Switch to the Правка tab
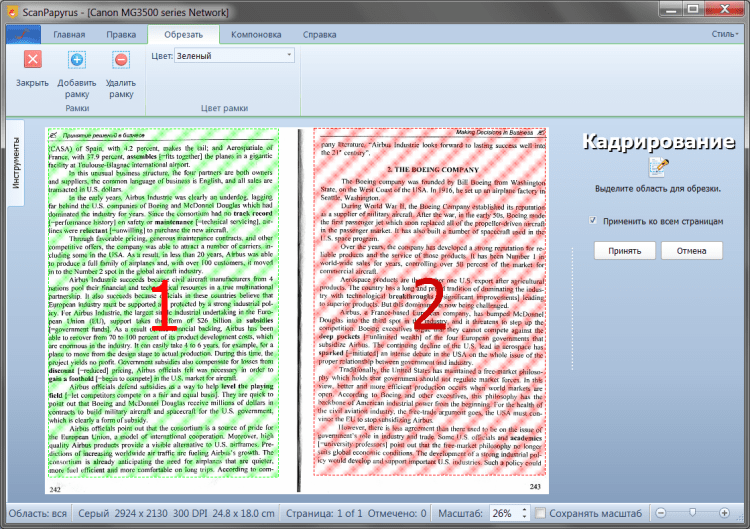750x529 pixels. (x=121, y=34)
